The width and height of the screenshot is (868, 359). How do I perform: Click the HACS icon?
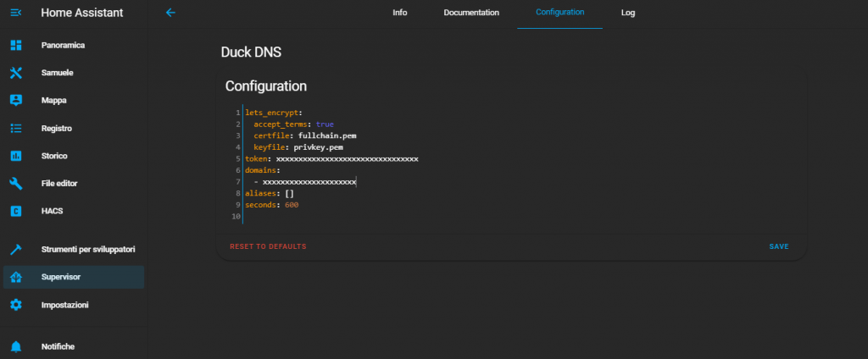coord(16,211)
